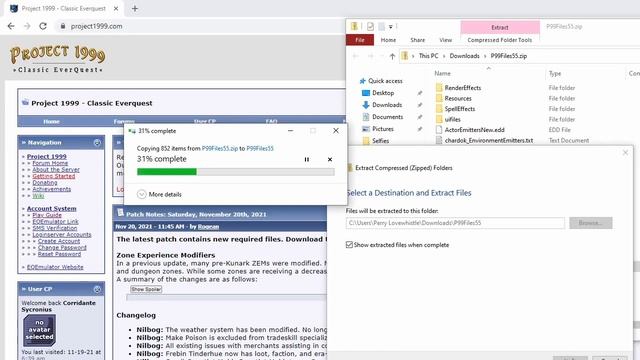Open the EQEmulator Website link
The image size is (640, 360).
coord(55,267)
